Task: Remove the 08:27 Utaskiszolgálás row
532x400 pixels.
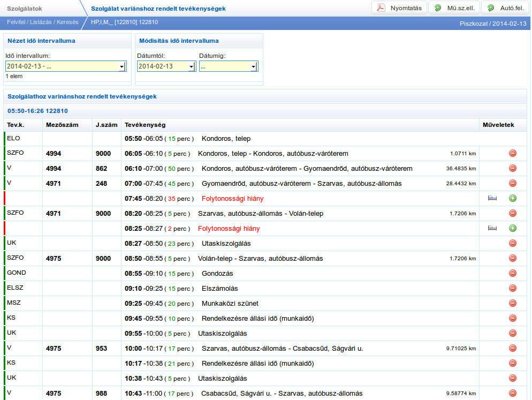Action: click(x=513, y=243)
